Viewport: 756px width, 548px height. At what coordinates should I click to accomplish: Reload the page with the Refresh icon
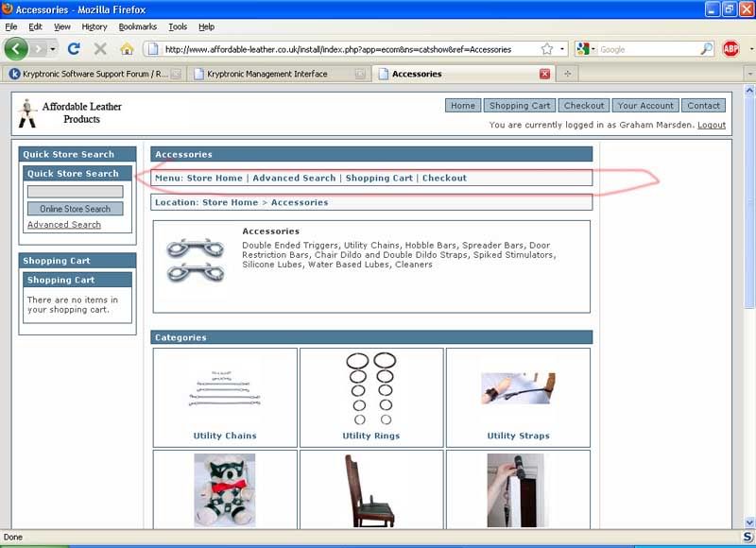point(74,49)
